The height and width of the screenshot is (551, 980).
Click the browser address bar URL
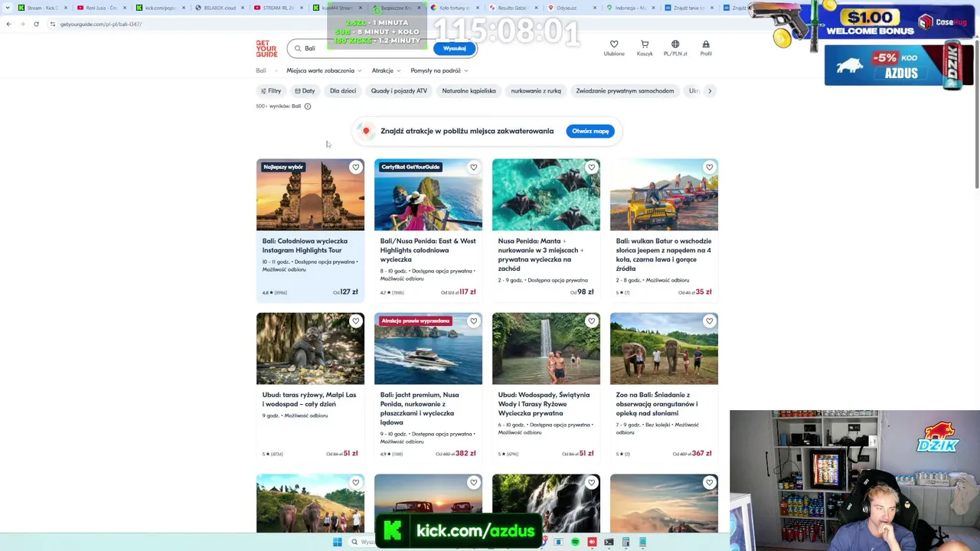point(100,24)
